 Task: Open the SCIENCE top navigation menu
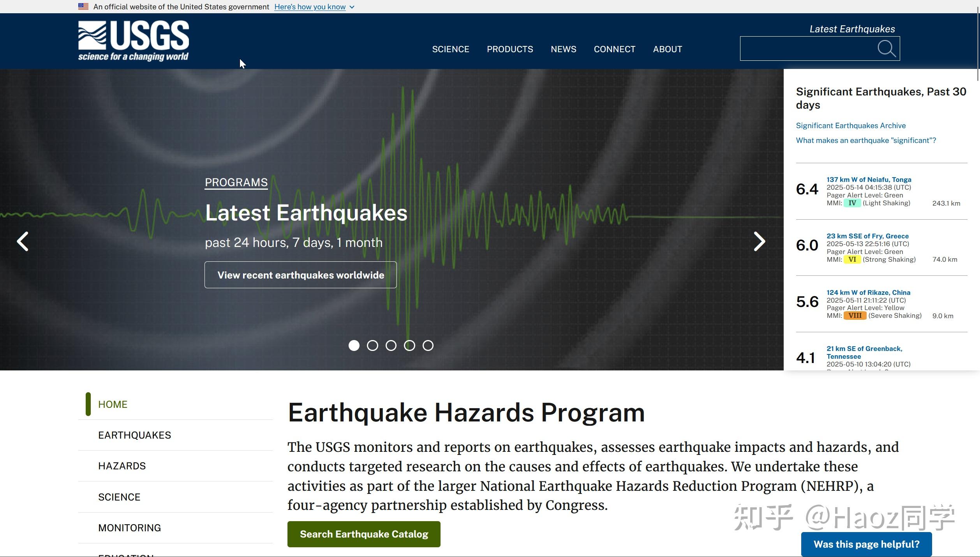(x=450, y=49)
